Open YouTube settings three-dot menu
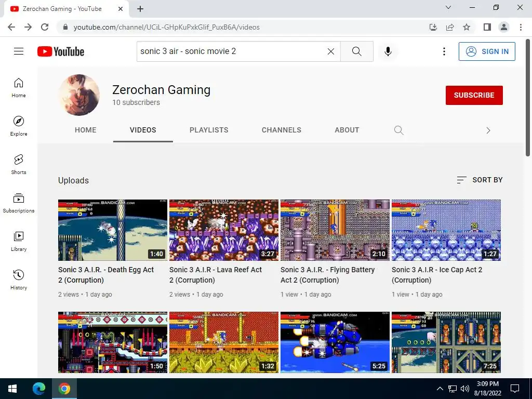This screenshot has height=399, width=532. (x=444, y=51)
